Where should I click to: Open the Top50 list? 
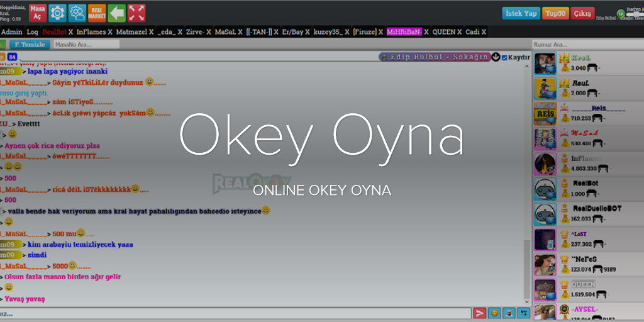pyautogui.click(x=555, y=13)
